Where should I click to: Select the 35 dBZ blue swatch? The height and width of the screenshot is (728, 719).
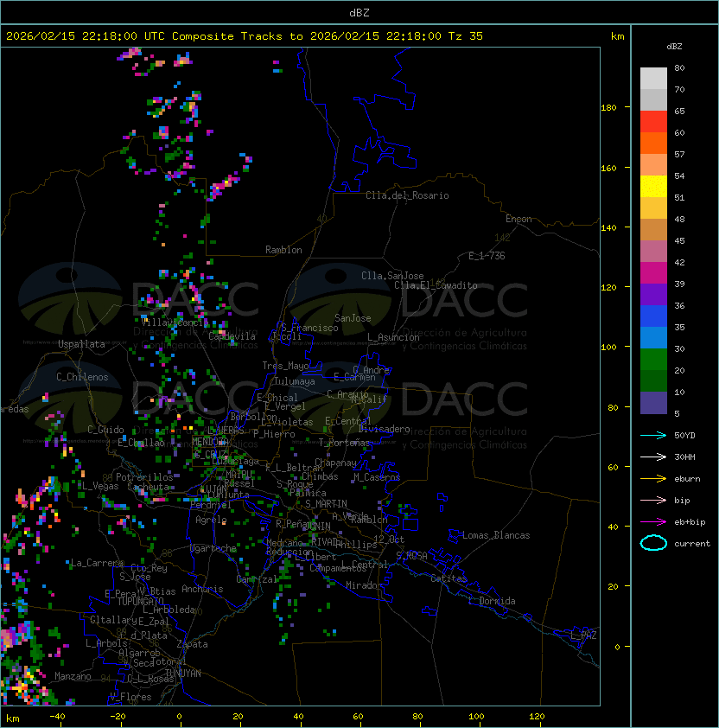tap(653, 316)
